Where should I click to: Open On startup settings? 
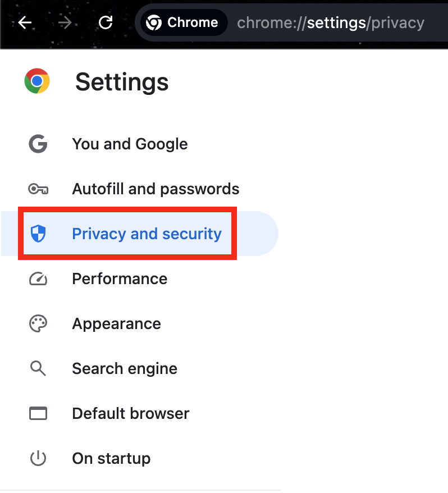click(x=111, y=458)
